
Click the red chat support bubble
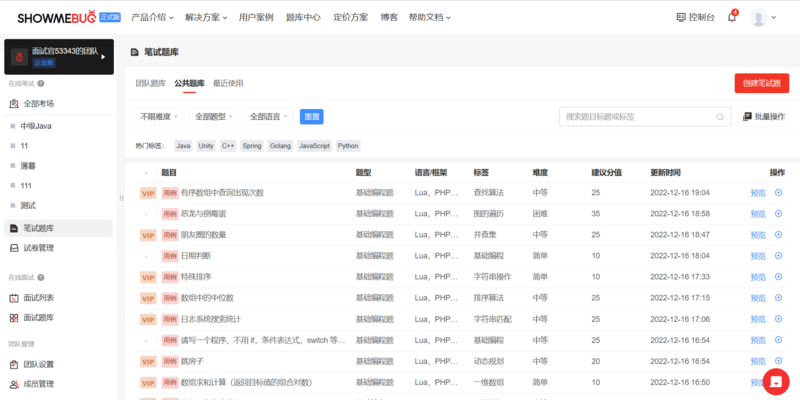click(776, 381)
